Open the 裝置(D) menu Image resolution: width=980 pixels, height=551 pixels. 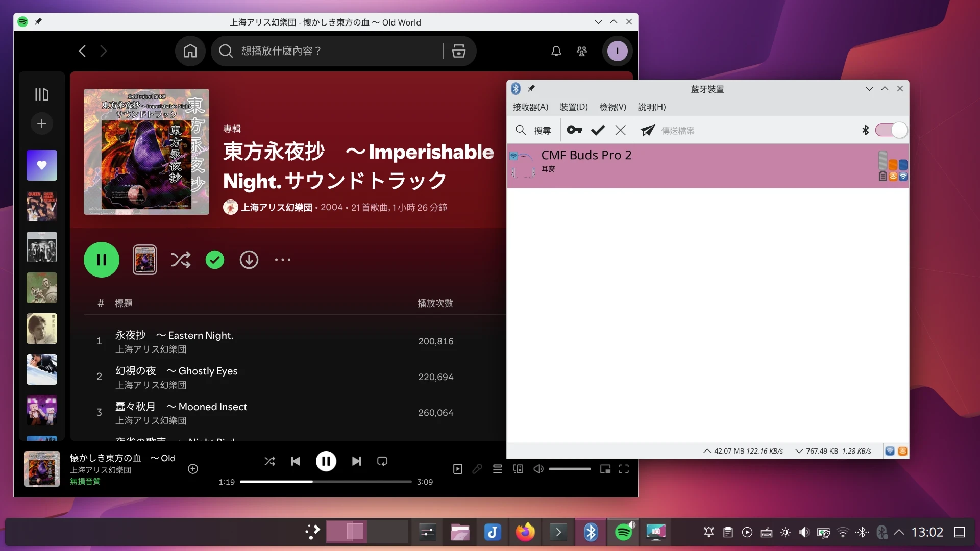pyautogui.click(x=574, y=107)
